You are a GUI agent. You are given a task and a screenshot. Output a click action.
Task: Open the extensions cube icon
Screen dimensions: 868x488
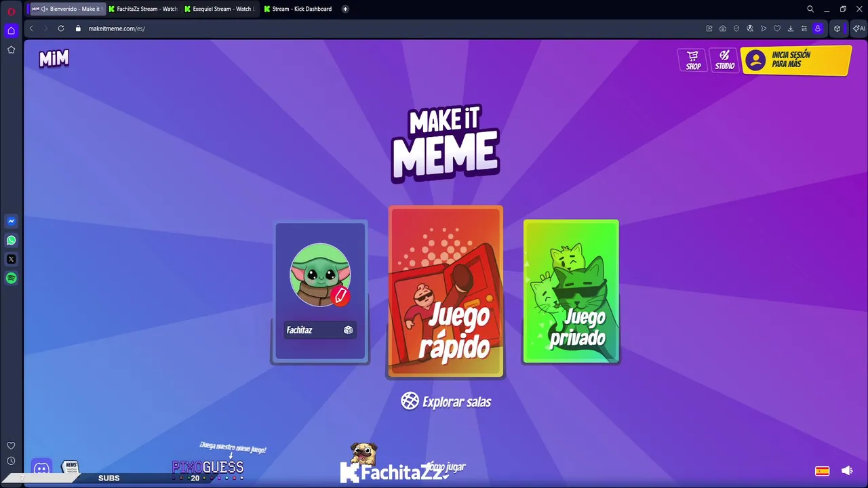[837, 28]
